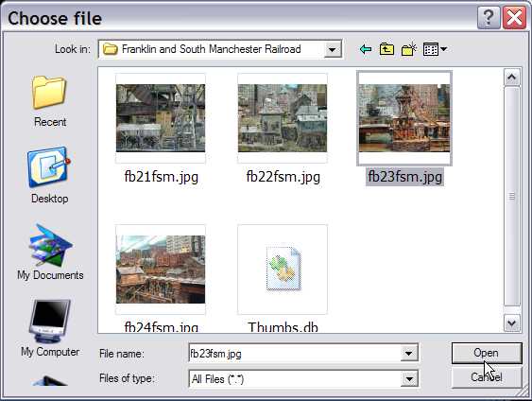
Task: Go up one folder level
Action: point(386,49)
